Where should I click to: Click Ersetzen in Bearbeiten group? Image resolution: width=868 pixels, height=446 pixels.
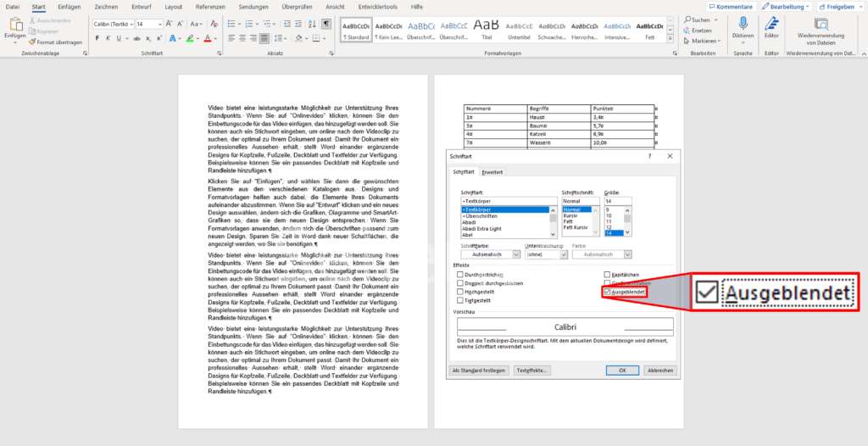coord(697,31)
